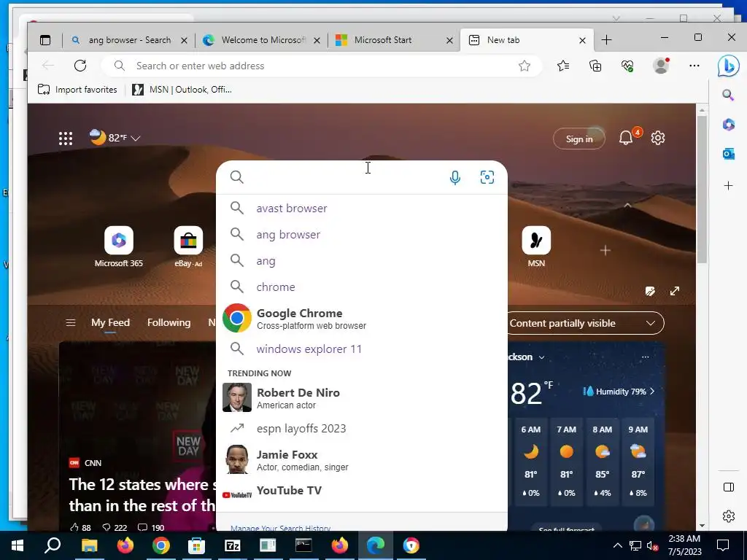
Task: Open weather card more options ellipsis
Action: (x=646, y=357)
